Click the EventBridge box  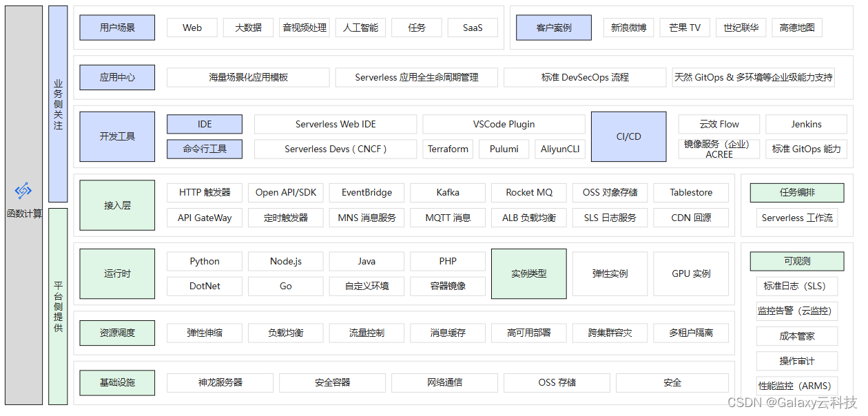(x=366, y=192)
